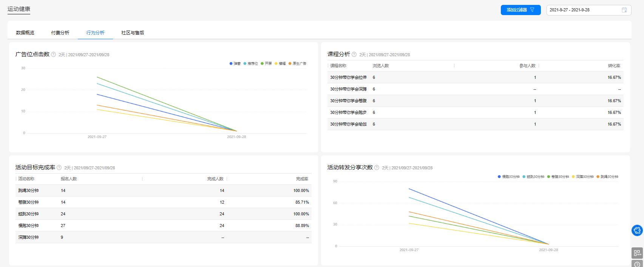
Task: Sort by 完成率 column in activity table
Action: 302,179
